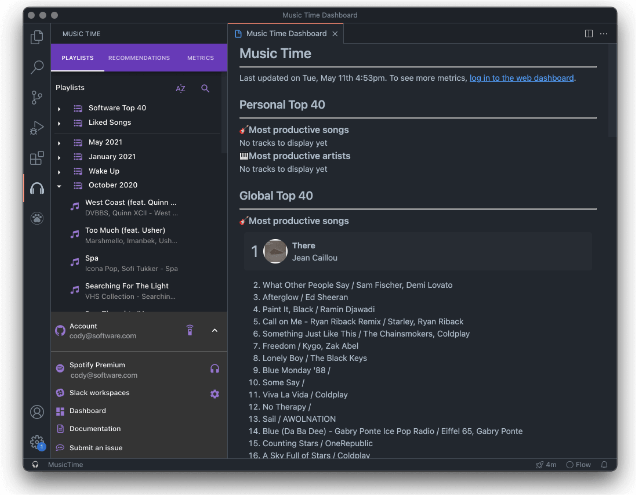Open the Explorer files icon in activity bar
Screen dimensions: 636x495
click(37, 37)
